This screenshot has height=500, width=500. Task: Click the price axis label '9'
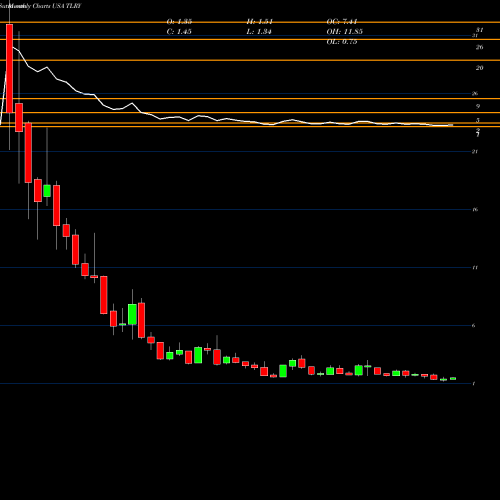click(478, 107)
